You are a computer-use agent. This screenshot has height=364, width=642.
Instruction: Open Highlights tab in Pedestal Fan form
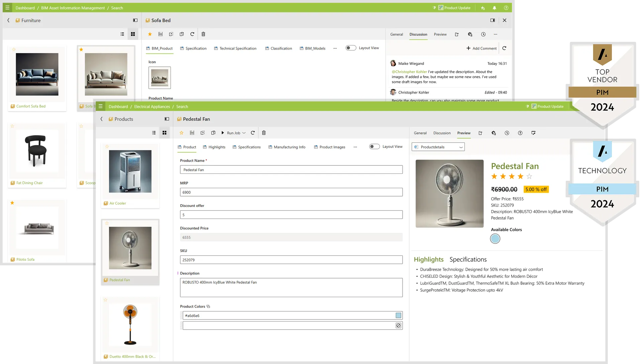pyautogui.click(x=214, y=147)
